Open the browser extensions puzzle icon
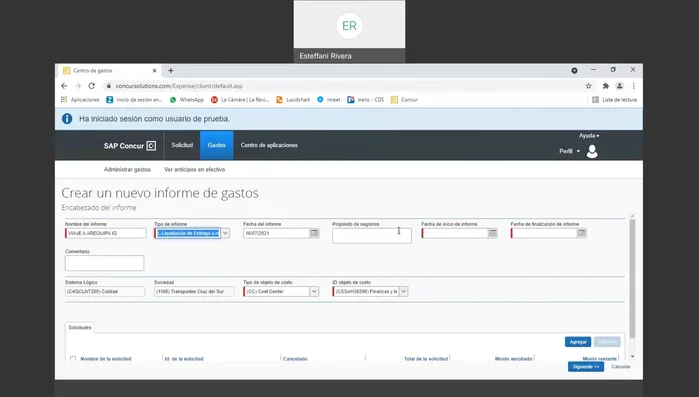 click(605, 86)
